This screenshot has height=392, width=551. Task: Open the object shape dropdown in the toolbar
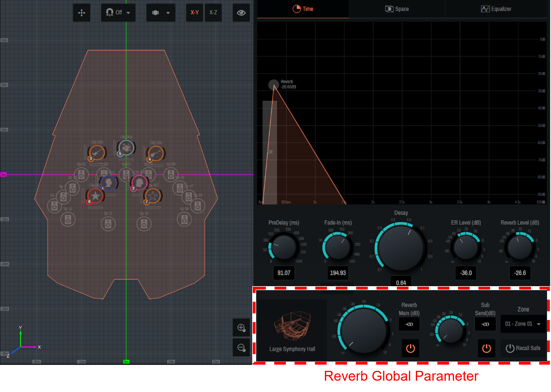pyautogui.click(x=168, y=12)
